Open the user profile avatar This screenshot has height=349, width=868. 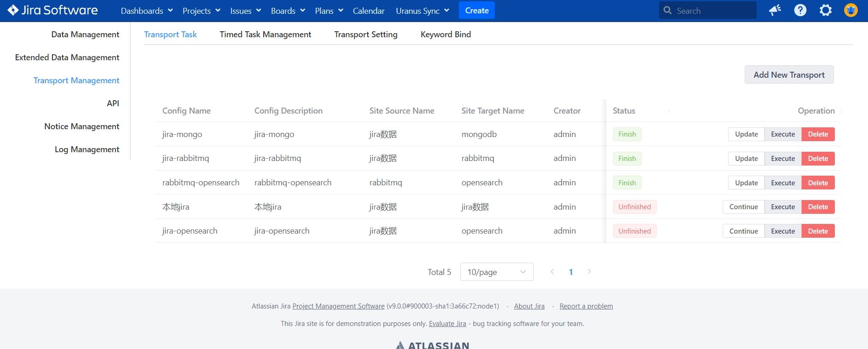click(851, 10)
